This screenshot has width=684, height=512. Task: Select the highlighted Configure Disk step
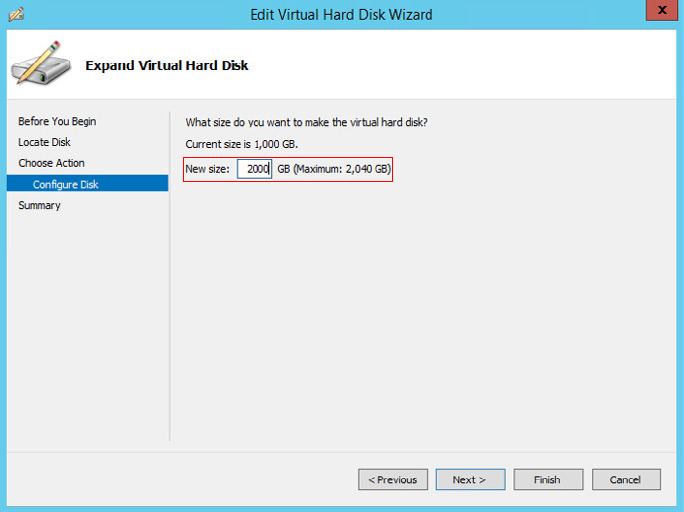point(87,184)
